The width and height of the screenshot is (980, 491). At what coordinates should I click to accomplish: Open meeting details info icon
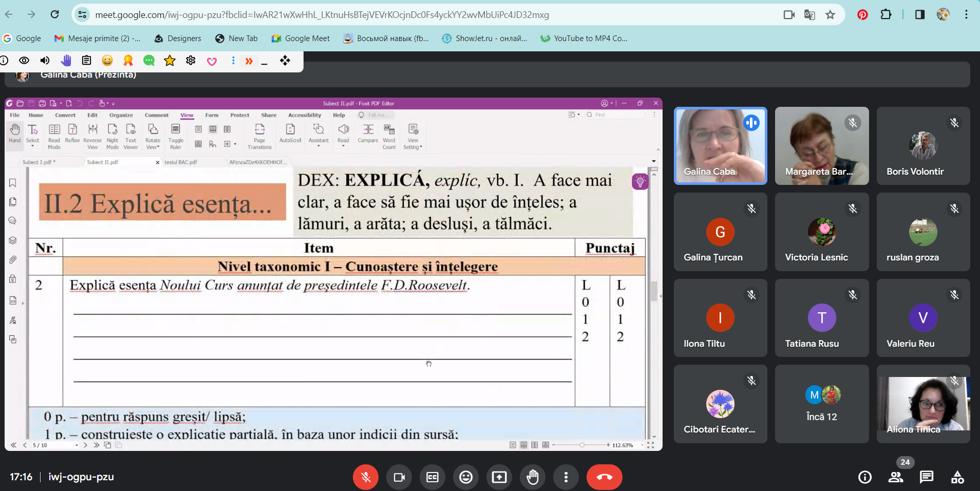pos(865,477)
